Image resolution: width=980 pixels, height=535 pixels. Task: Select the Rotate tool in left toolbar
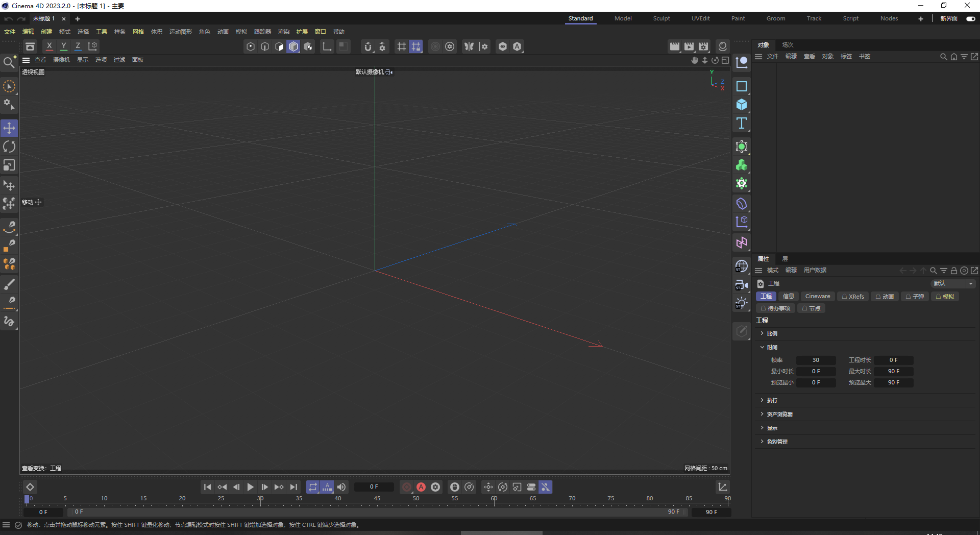9,147
